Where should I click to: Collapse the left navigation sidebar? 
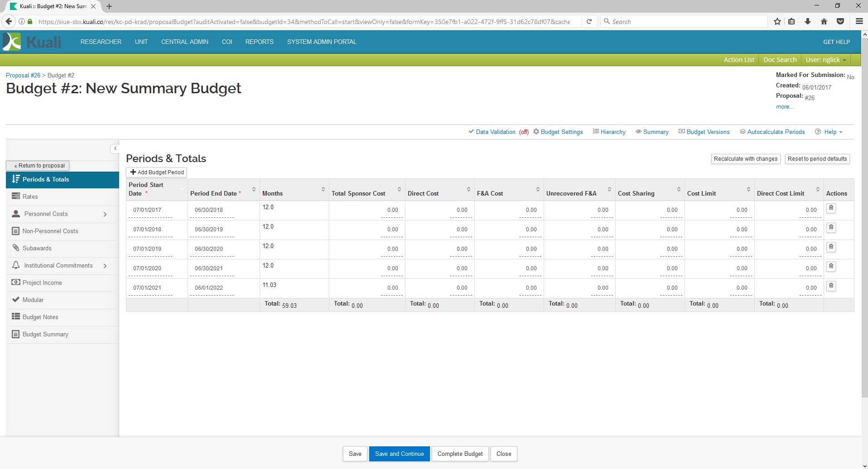coord(116,148)
